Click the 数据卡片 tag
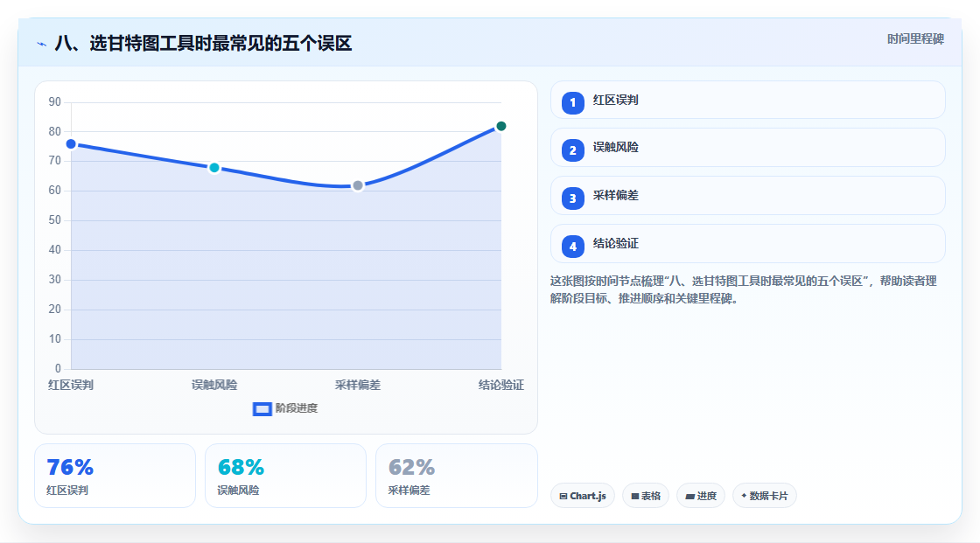 [x=765, y=496]
